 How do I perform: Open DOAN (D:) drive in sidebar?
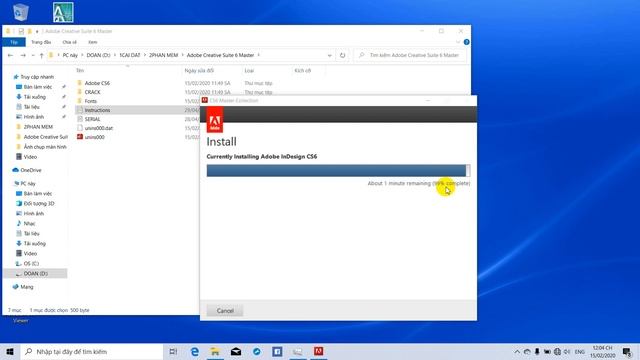(x=36, y=273)
